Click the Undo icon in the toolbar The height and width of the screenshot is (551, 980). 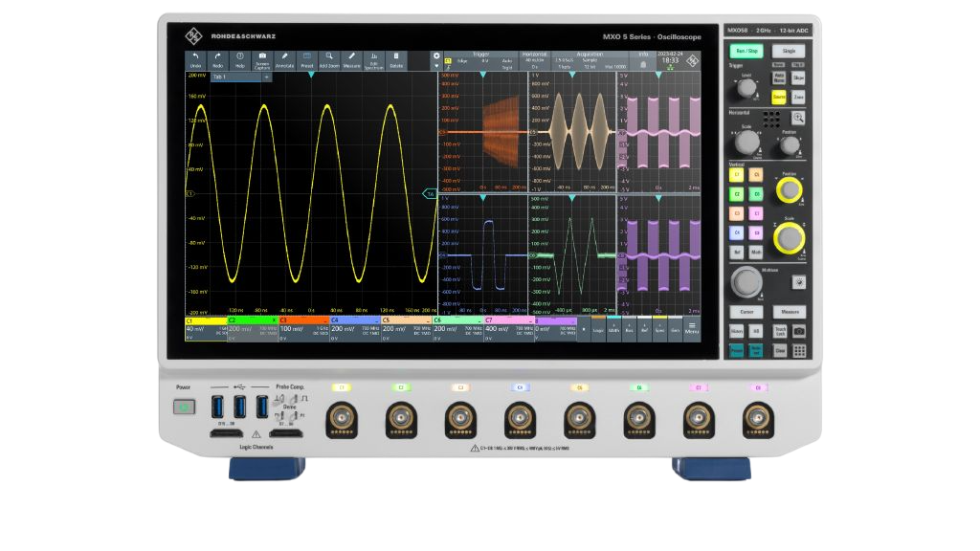coord(196,59)
